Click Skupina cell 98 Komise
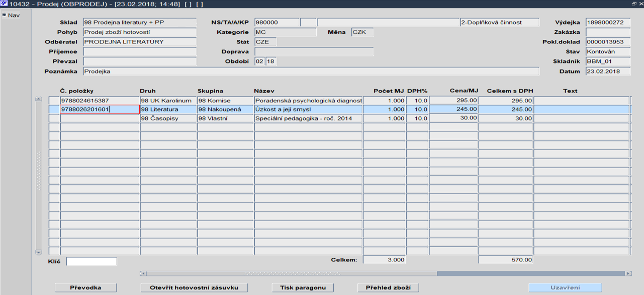The height and width of the screenshot is (295, 644). [225, 101]
